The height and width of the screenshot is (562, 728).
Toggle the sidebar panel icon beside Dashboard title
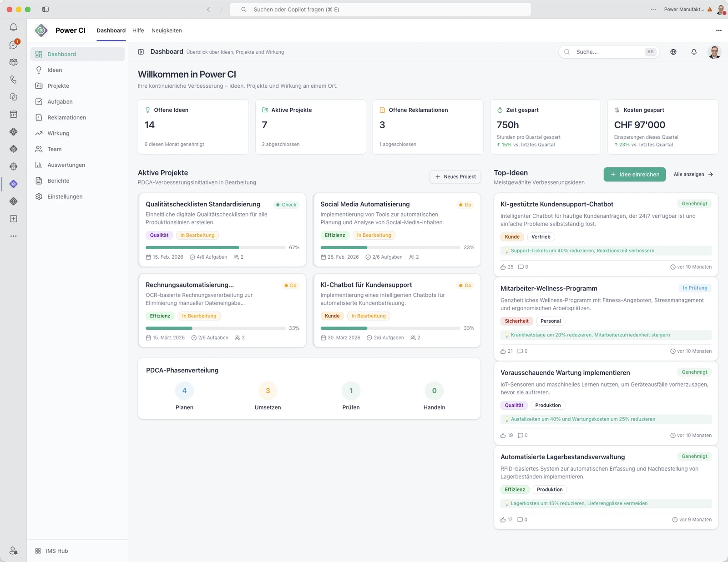point(141,52)
